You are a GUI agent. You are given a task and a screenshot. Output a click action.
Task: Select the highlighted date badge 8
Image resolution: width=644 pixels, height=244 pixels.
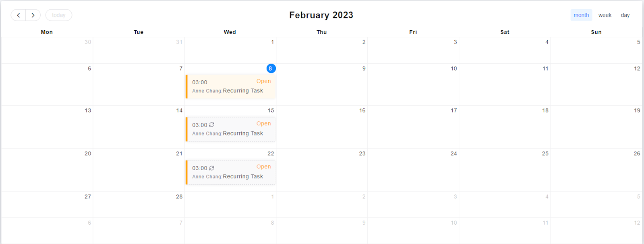coord(271,69)
